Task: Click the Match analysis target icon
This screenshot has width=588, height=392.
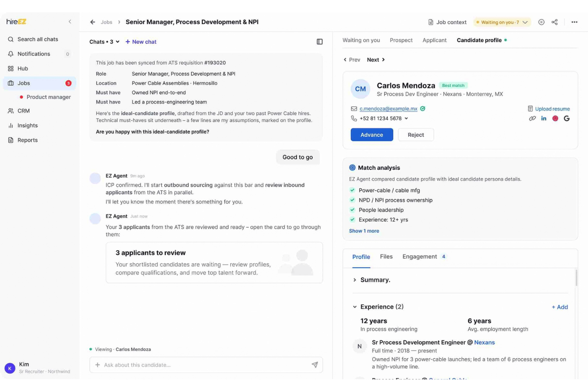Action: click(x=352, y=168)
